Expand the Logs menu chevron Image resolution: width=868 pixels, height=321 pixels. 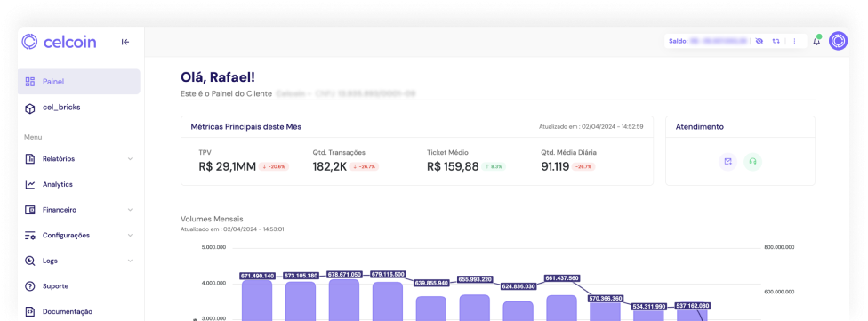(x=130, y=261)
